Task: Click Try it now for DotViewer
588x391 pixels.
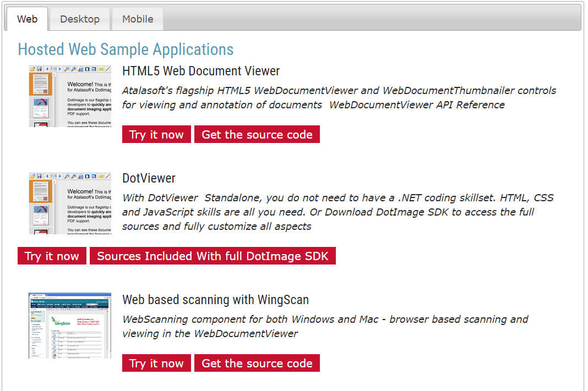Action: (51, 255)
